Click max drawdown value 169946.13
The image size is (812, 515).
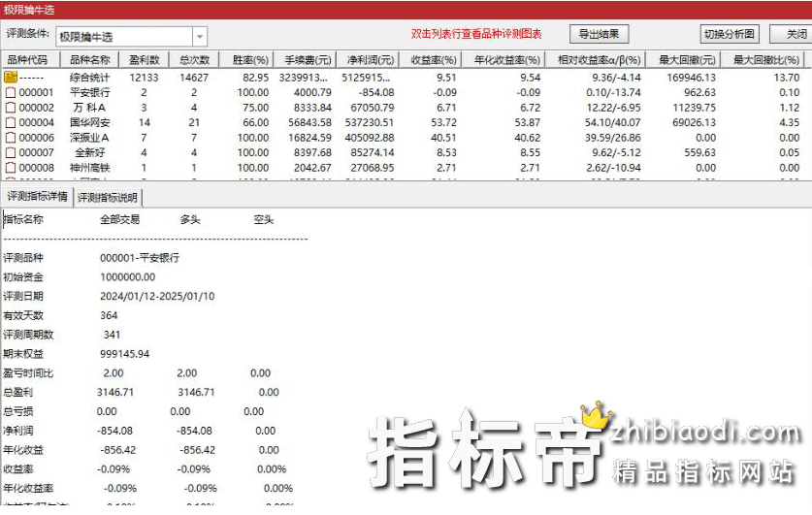691,78
